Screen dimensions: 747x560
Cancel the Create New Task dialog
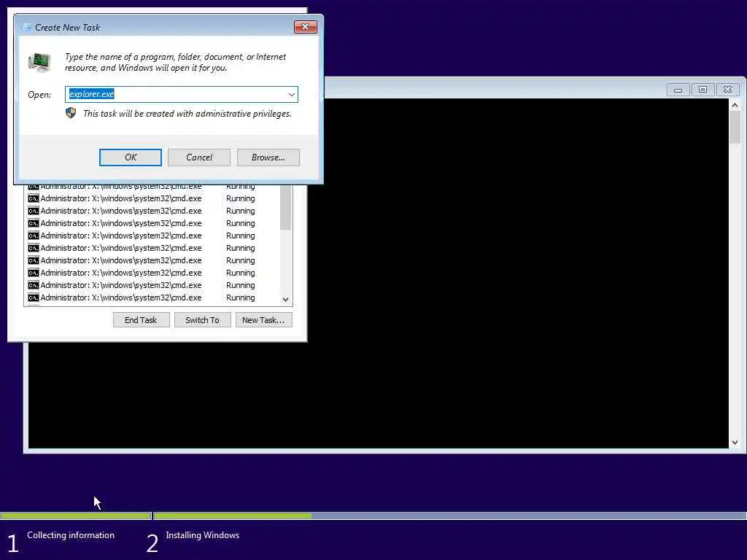tap(199, 157)
